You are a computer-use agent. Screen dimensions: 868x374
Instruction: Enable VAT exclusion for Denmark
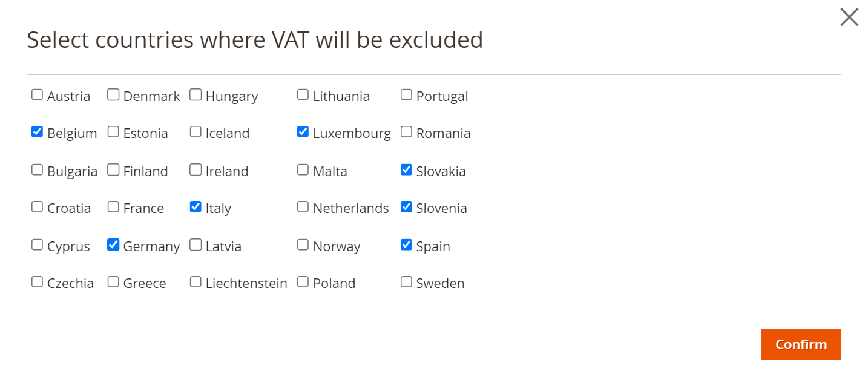point(113,95)
